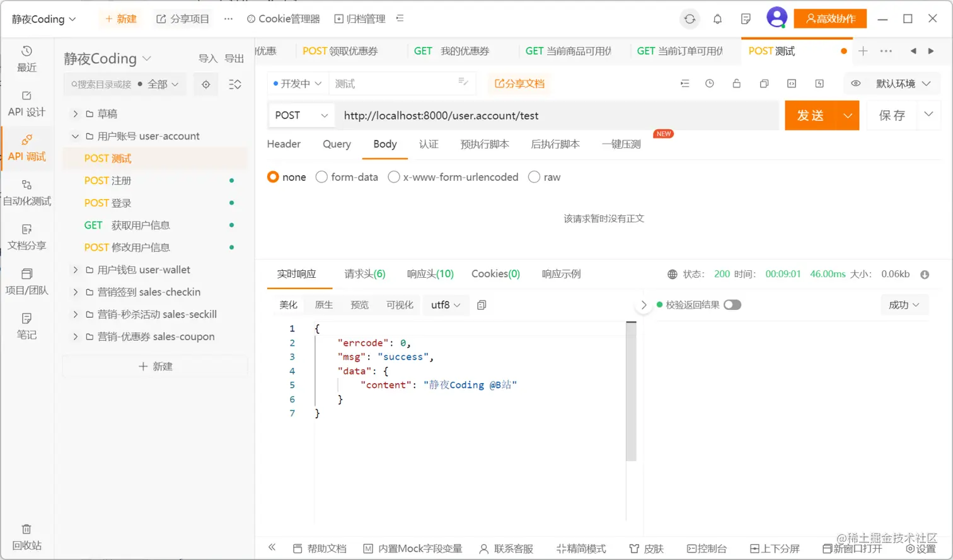
Task: Click the 搜索目录或接口 search field
Action: [x=101, y=84]
